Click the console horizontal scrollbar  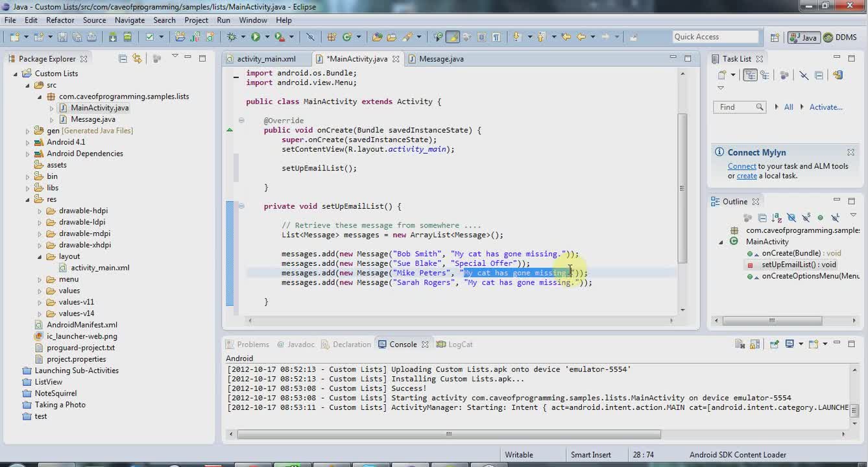coord(448,434)
